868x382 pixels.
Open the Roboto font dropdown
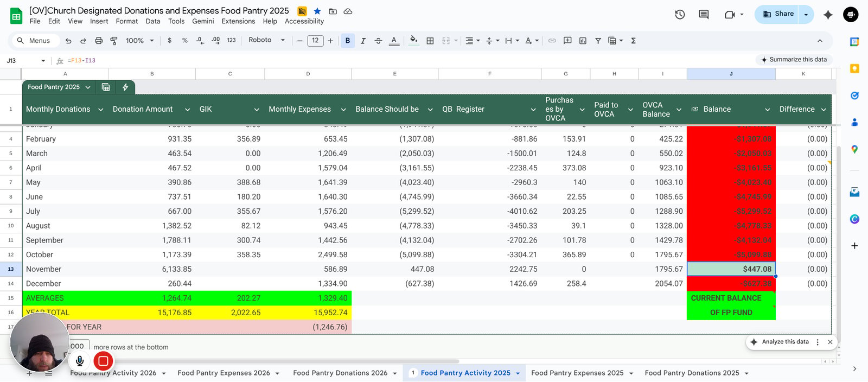[266, 40]
